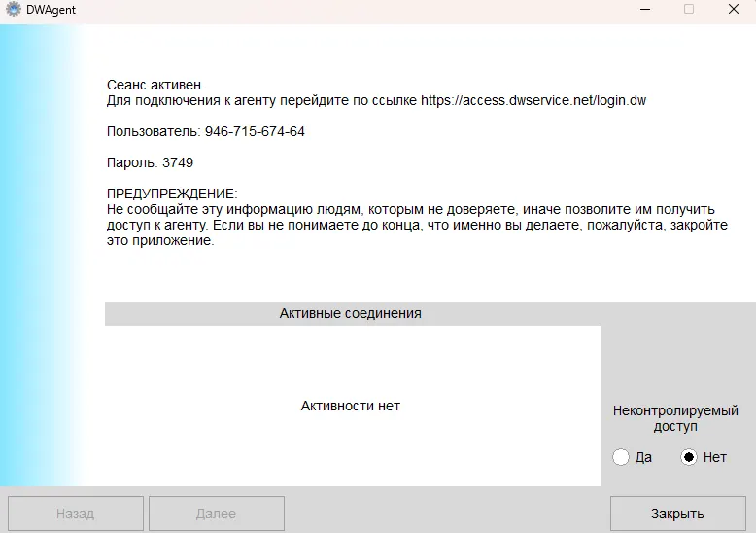Screen dimensions: 756x533
Task: Click the "Неконтролируемый доступ" label
Action: [x=675, y=418]
